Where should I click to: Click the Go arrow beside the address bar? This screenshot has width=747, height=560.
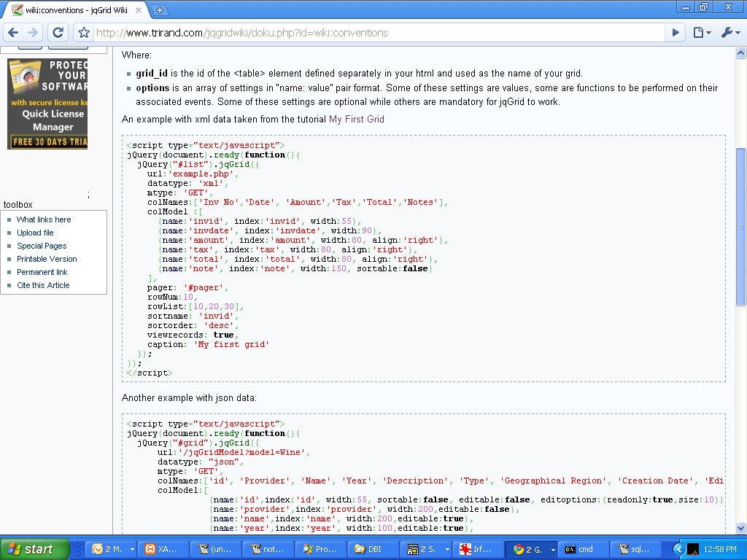point(676,32)
